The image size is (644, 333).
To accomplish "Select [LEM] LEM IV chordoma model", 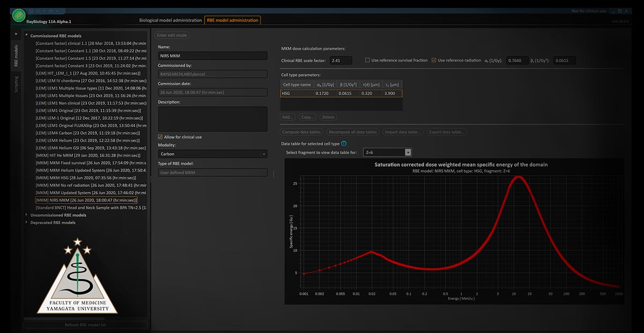I will coord(90,81).
